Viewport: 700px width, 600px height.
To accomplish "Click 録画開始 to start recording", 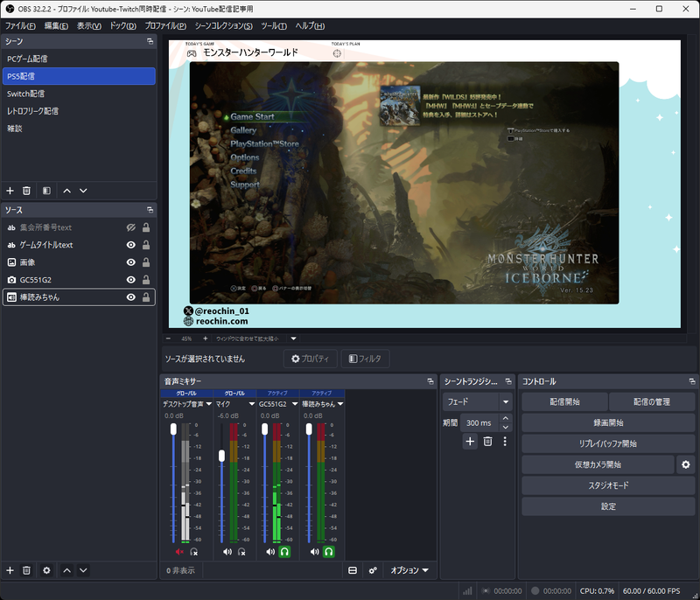I will (608, 423).
